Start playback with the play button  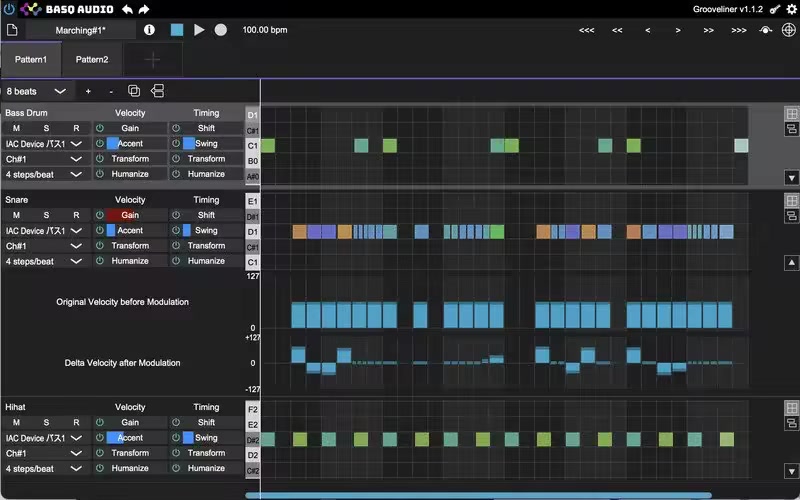pyautogui.click(x=199, y=30)
